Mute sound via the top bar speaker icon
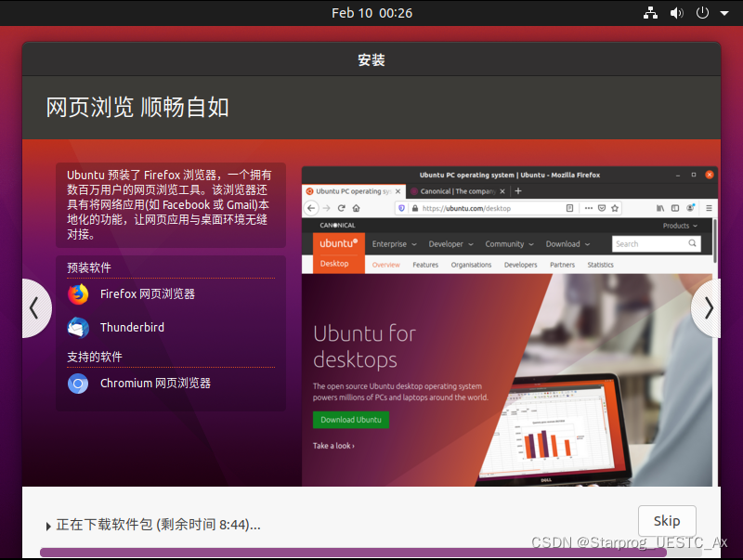The height and width of the screenshot is (560, 743). [676, 13]
